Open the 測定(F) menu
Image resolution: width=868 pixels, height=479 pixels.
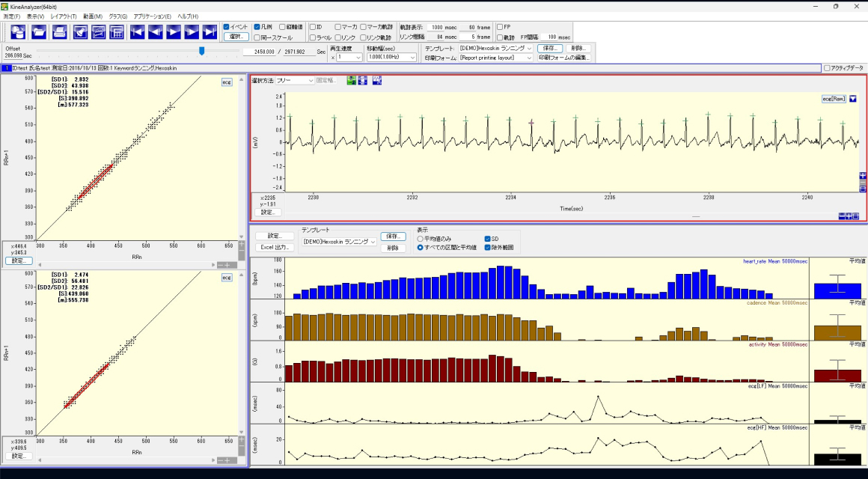coord(11,16)
